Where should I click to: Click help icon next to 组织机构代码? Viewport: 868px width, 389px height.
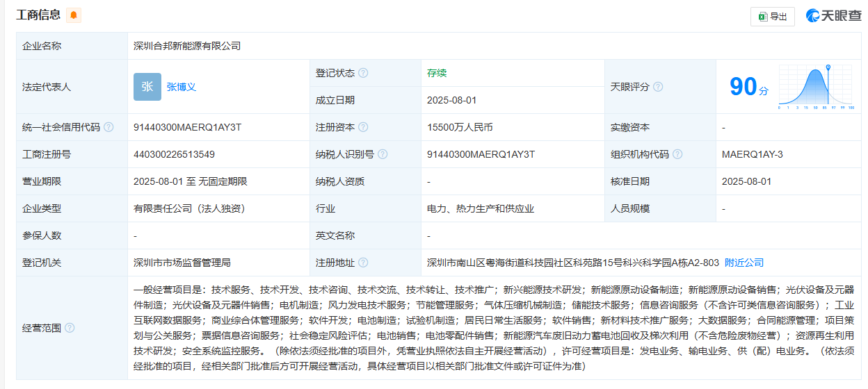(677, 154)
